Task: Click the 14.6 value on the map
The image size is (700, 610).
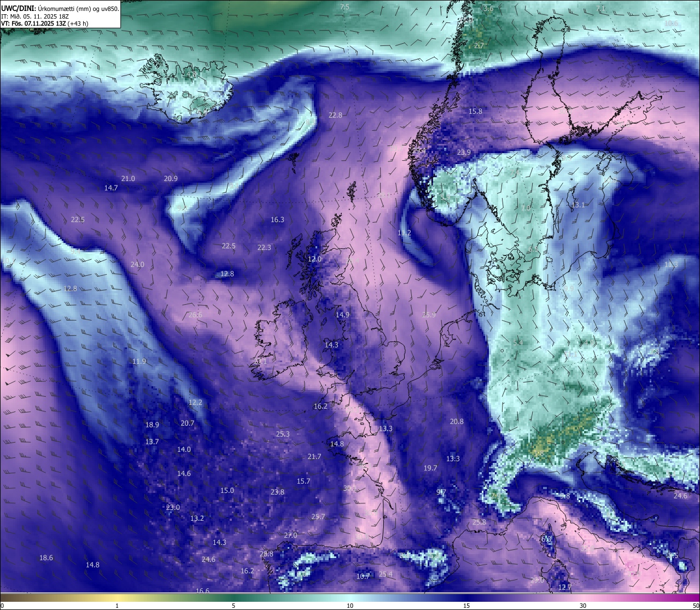Action: [184, 473]
